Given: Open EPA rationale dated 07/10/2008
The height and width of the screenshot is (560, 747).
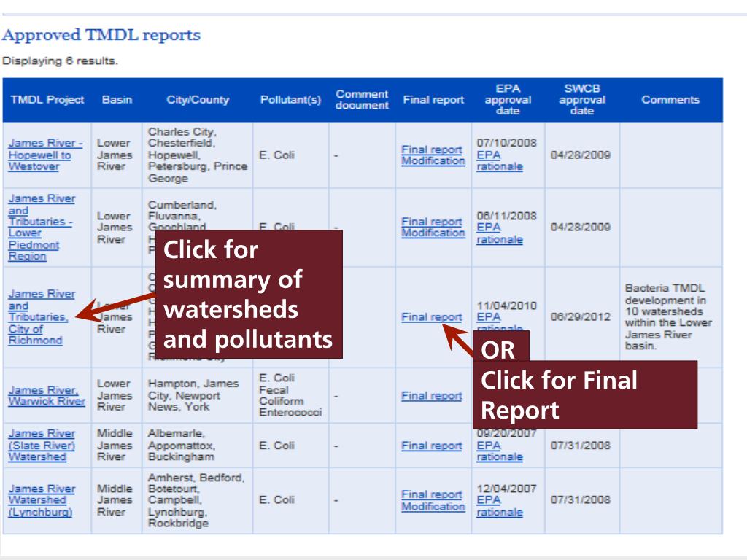Looking at the screenshot, I should pos(499,161).
